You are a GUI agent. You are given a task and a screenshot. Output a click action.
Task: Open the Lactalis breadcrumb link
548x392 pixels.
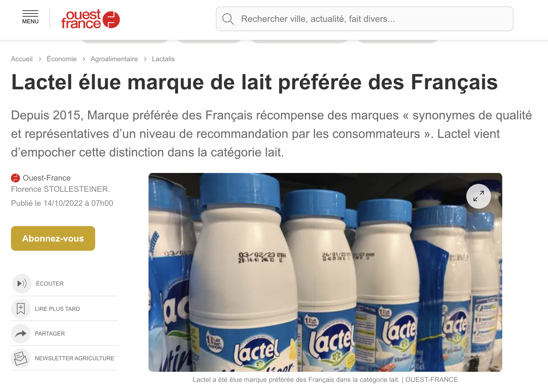point(163,59)
